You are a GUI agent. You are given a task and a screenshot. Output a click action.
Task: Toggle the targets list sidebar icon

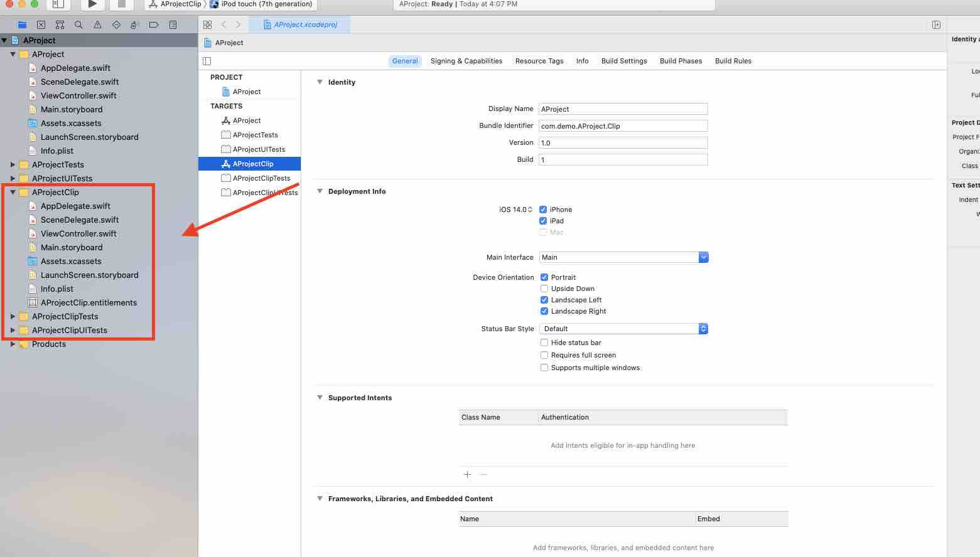point(207,61)
